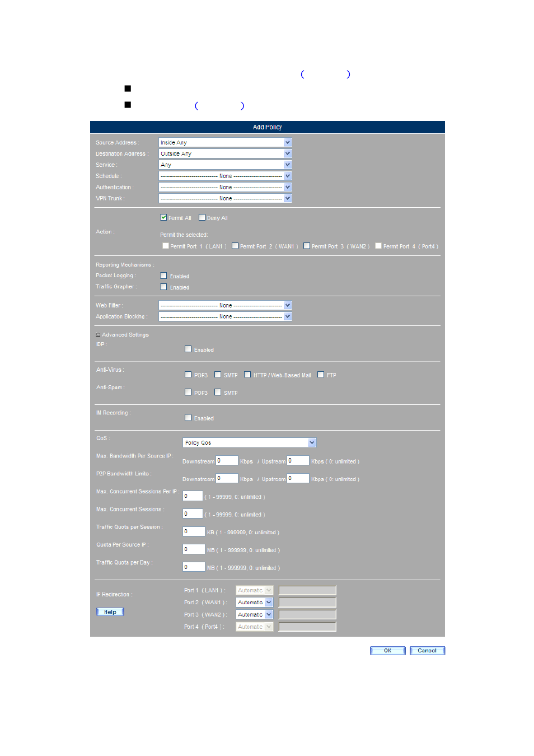
Task: Open Source Address dropdown
Action: coord(225,142)
